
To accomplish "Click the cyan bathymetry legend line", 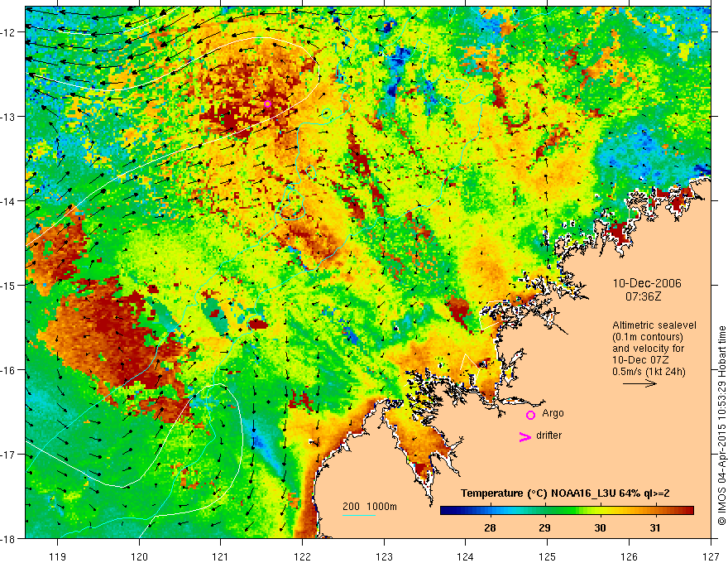I will (358, 515).
